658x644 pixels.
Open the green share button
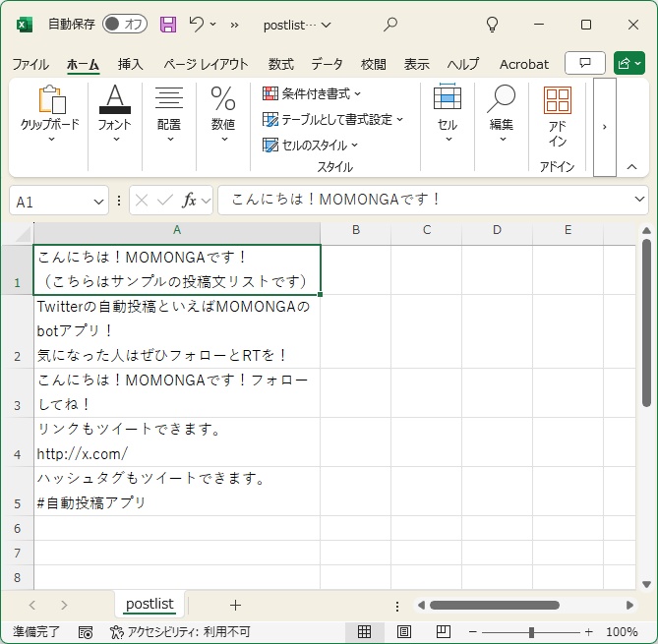coord(629,63)
